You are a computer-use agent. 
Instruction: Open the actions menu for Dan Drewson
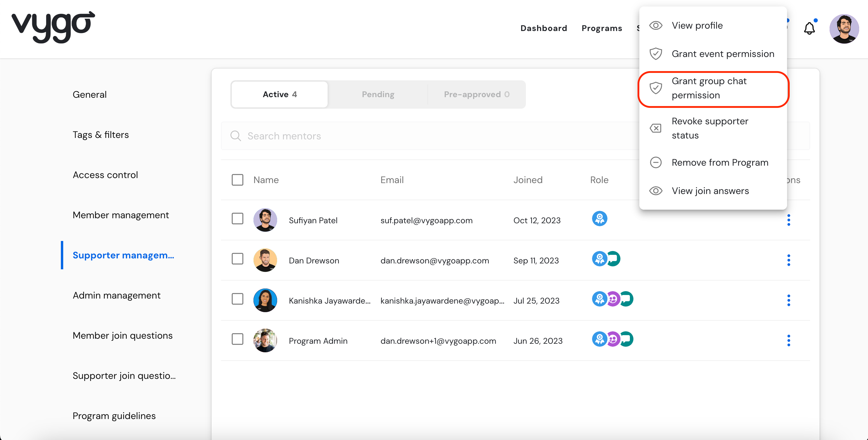tap(789, 260)
